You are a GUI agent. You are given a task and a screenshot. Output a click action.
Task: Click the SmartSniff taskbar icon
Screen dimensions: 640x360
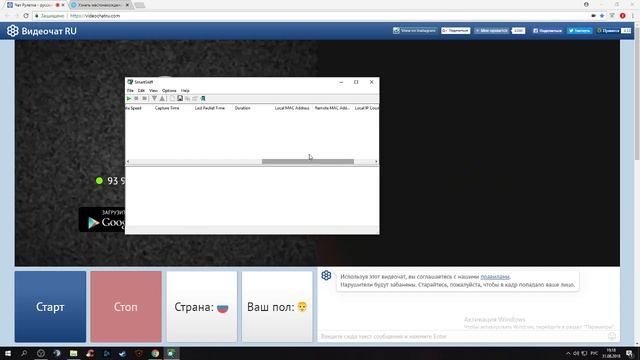click(171, 353)
